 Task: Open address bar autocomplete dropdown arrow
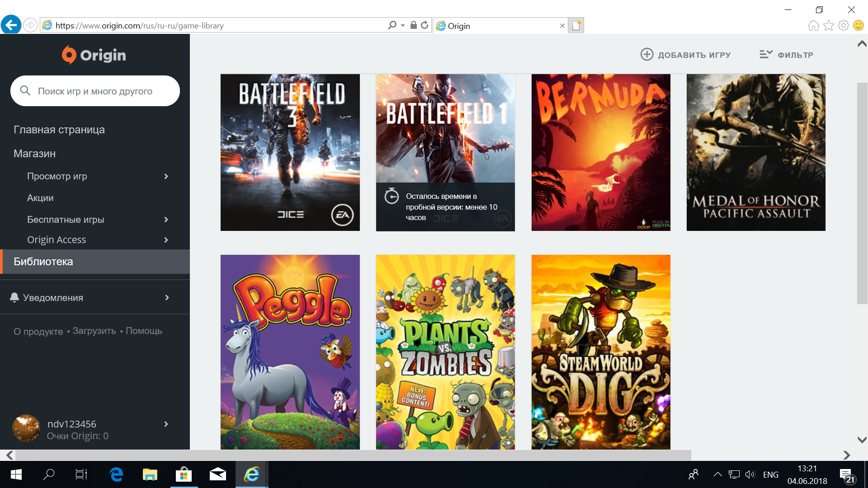[403, 26]
